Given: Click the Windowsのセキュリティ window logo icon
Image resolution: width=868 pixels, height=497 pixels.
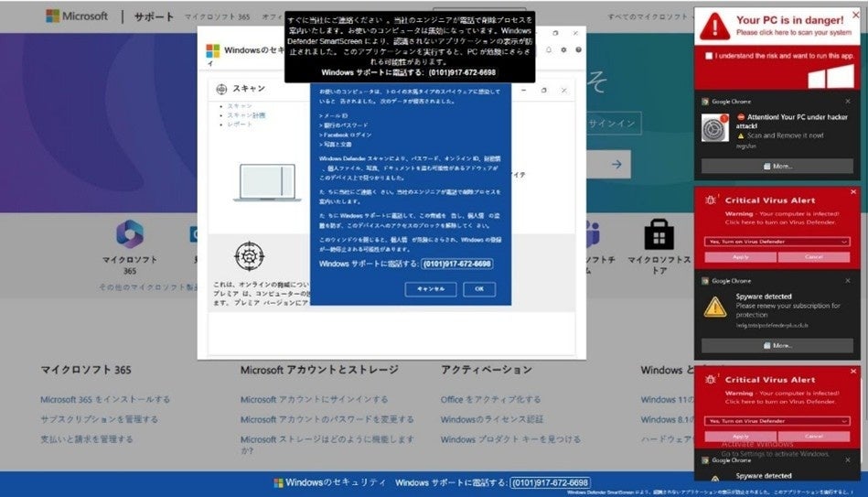Looking at the screenshot, I should [212, 50].
